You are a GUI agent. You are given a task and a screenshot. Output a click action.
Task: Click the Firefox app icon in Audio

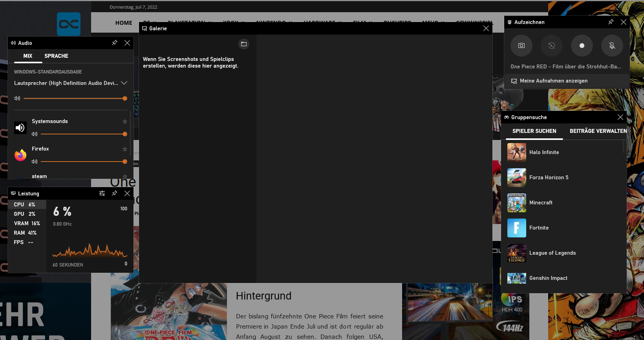[x=20, y=155]
